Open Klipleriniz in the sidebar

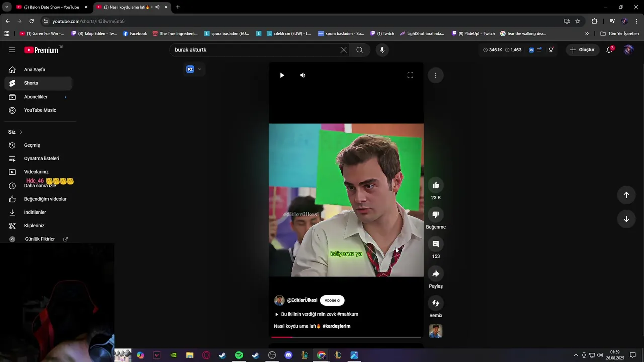[38, 226]
